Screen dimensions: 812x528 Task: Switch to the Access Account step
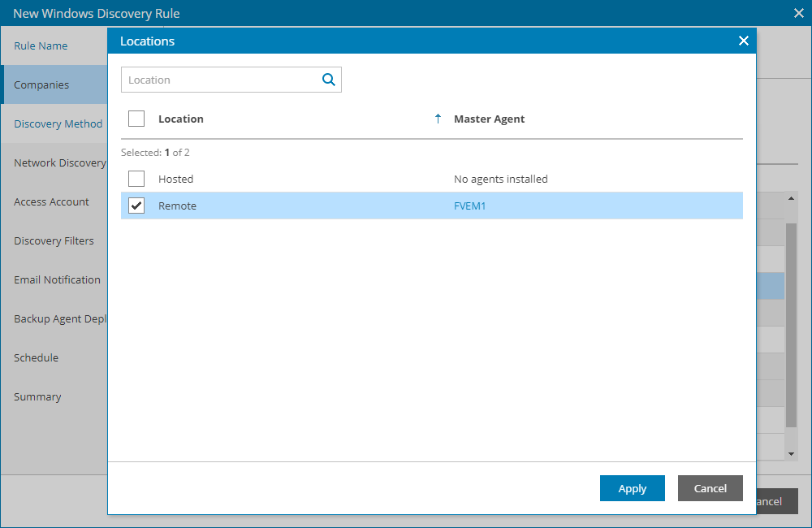tap(54, 201)
